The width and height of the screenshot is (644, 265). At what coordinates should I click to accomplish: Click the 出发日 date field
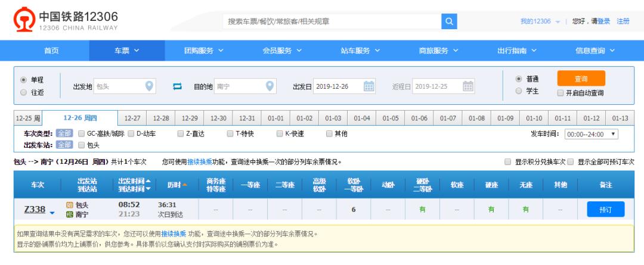344,86
